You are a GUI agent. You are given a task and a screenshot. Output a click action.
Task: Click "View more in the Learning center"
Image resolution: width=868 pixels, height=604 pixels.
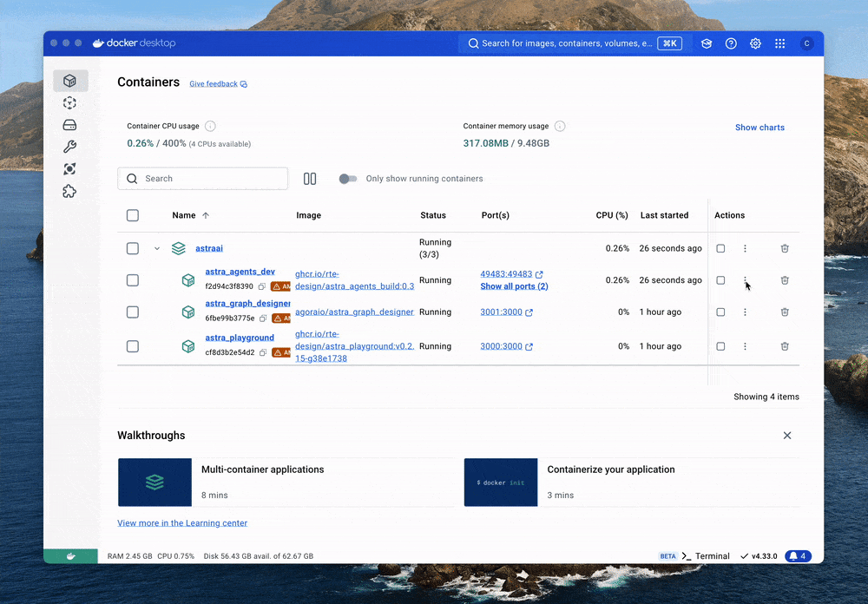[182, 523]
